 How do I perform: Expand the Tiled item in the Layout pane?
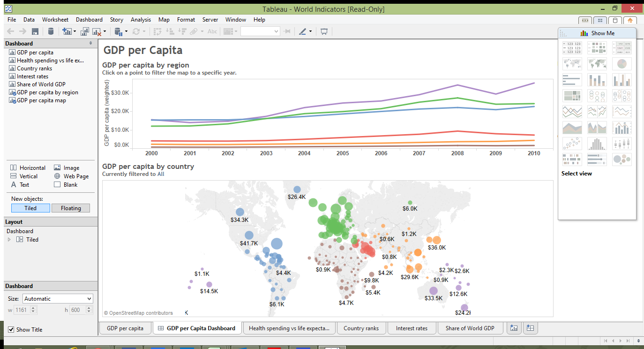[x=8, y=239]
